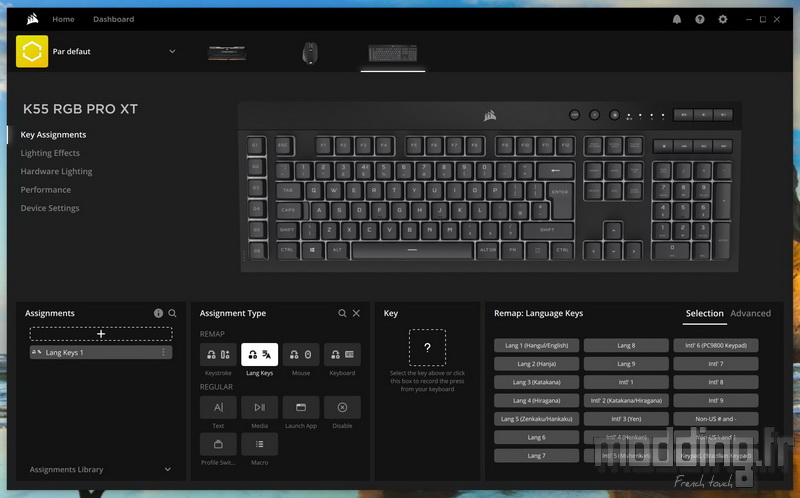Screen dimensions: 800x498
Task: Expand the Par defaut profile dropdown
Action: [172, 52]
